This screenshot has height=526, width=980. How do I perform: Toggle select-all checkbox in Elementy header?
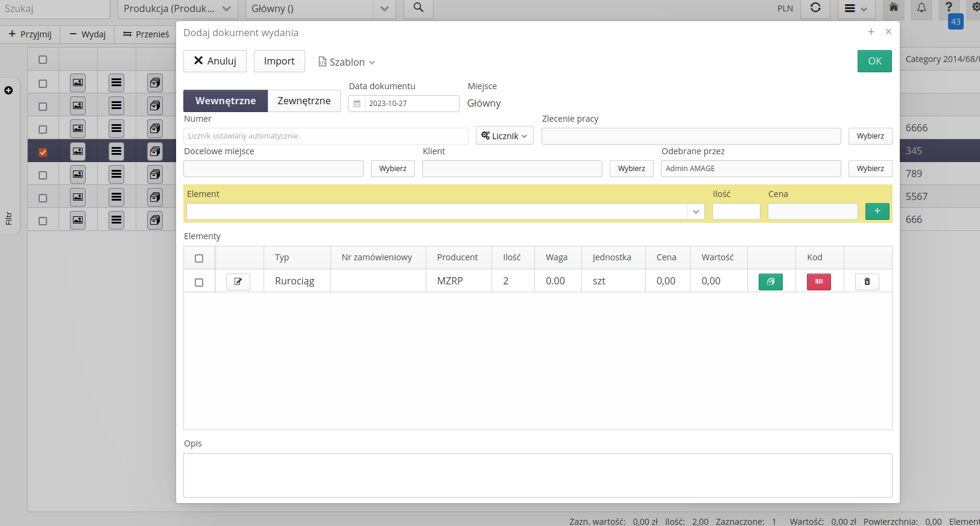pos(199,258)
